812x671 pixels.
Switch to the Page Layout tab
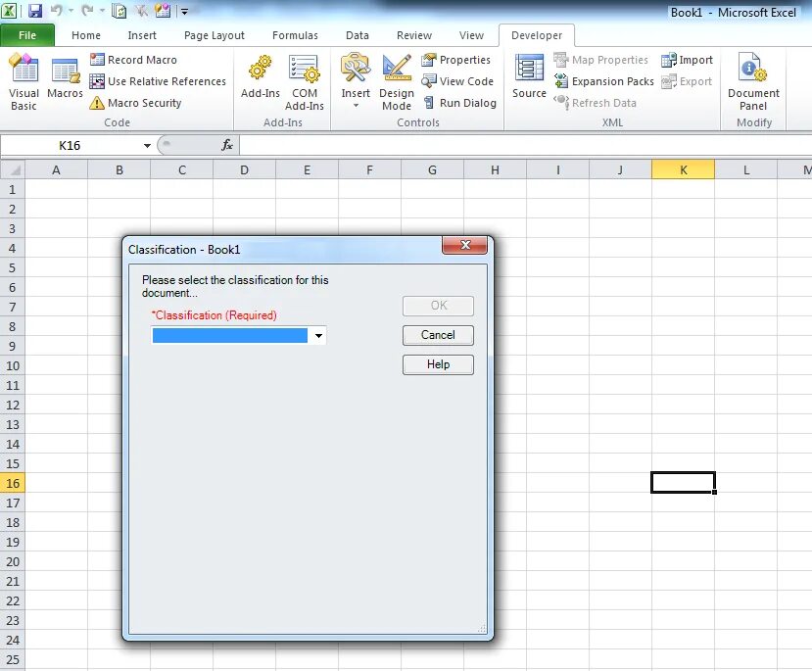pos(214,35)
